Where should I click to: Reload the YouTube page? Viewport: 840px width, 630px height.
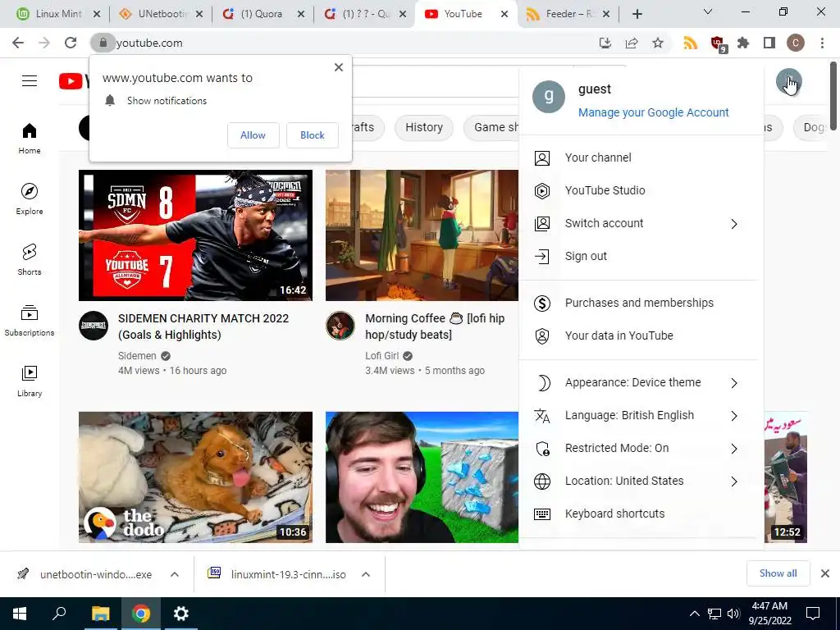point(71,43)
